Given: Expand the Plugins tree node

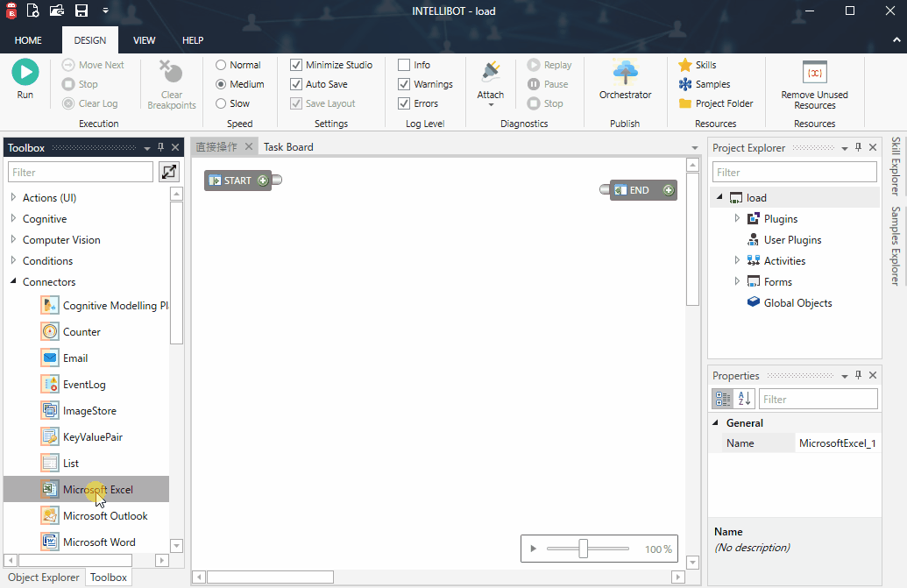Looking at the screenshot, I should pos(737,218).
